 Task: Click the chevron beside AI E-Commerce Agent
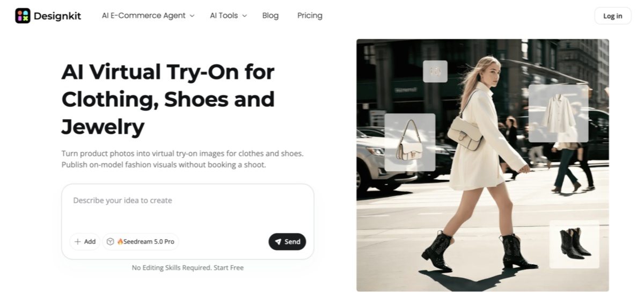(x=192, y=16)
